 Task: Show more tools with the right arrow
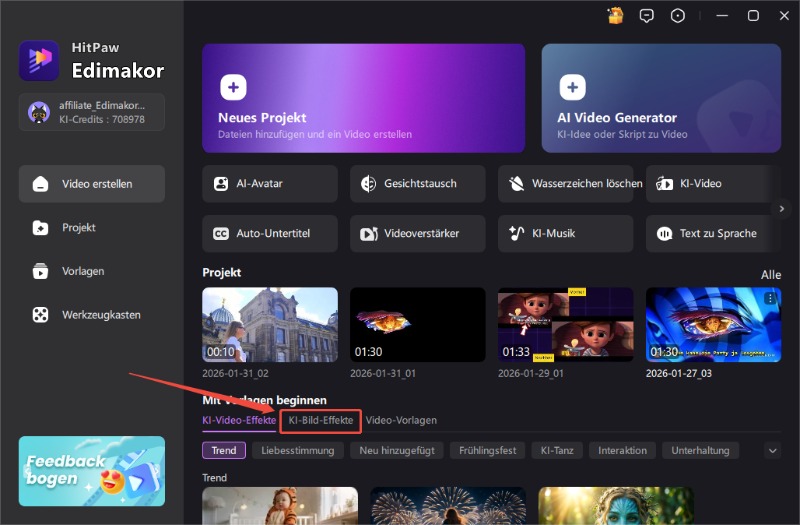pyautogui.click(x=783, y=208)
